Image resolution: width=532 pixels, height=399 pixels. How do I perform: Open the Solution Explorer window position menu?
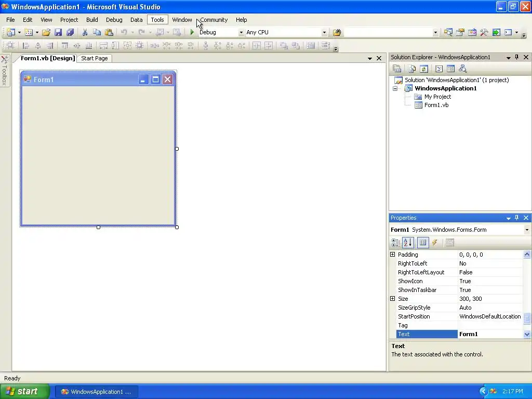point(508,57)
